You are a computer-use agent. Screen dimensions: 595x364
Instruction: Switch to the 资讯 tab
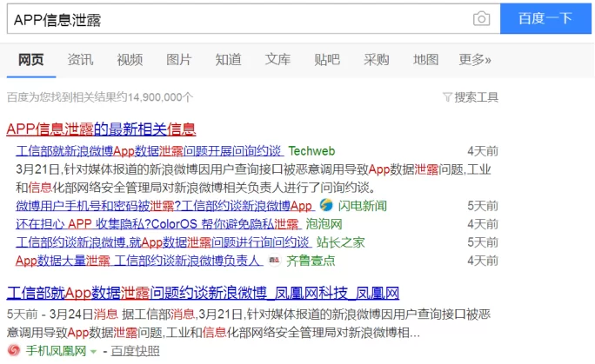tap(80, 59)
